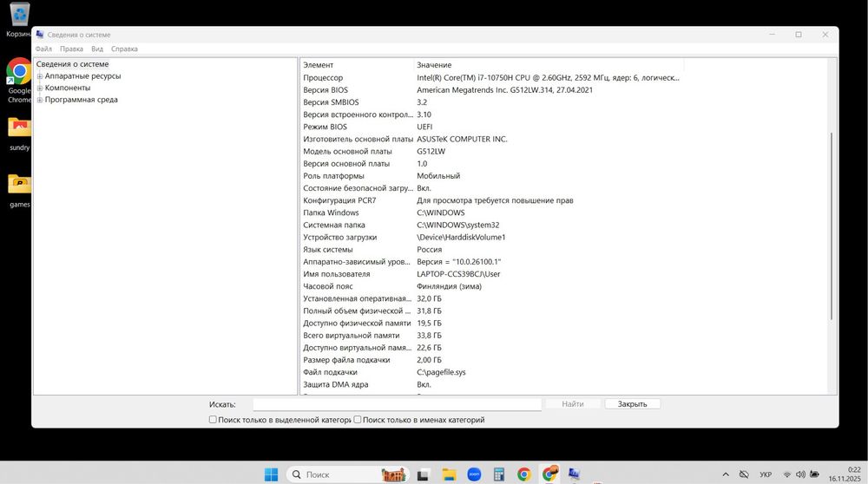Expand the Программная среда tree node
868x484 pixels.
pyautogui.click(x=40, y=100)
